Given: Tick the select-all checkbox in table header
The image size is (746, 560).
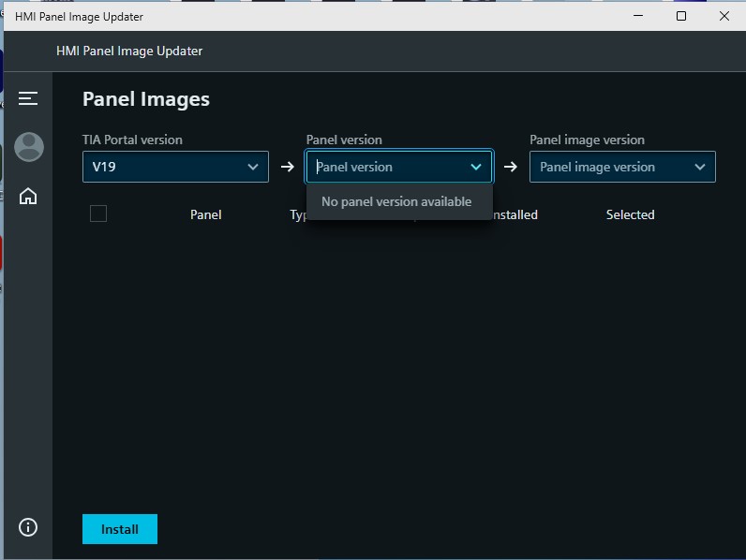Looking at the screenshot, I should click(x=98, y=214).
